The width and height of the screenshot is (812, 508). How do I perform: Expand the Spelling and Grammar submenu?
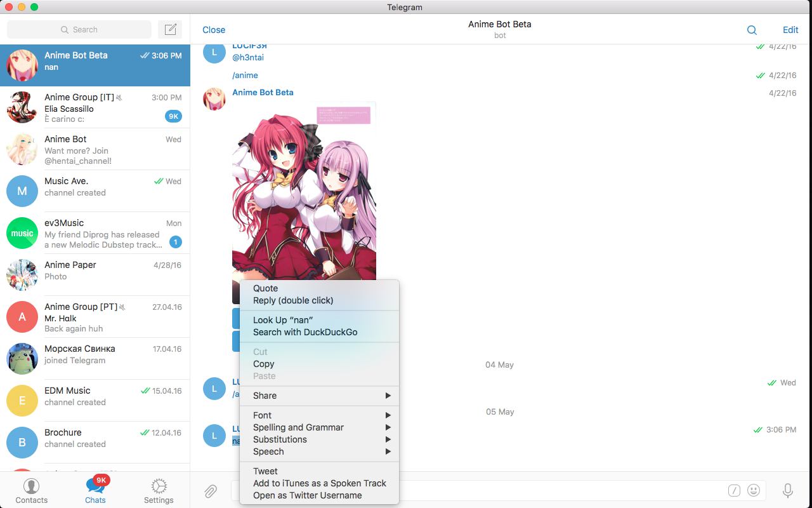(320, 427)
